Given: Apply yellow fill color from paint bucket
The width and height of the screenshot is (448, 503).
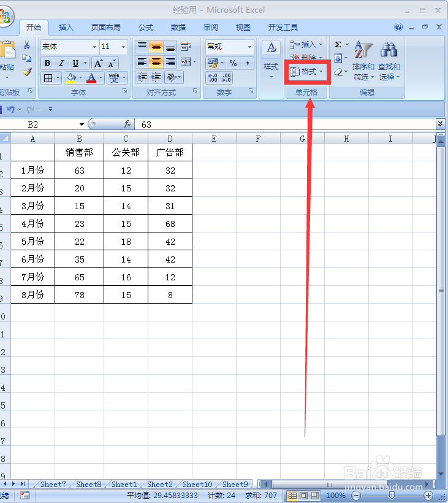Looking at the screenshot, I should point(71,78).
